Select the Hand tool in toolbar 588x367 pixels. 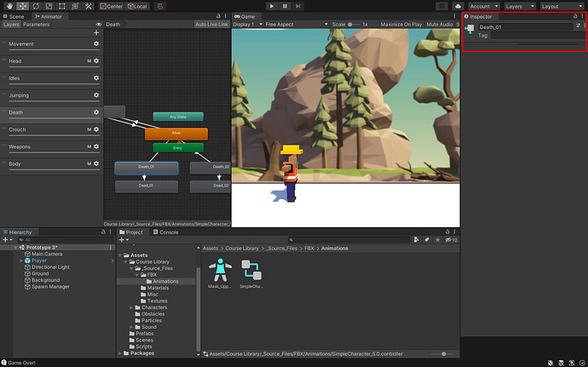(x=9, y=6)
